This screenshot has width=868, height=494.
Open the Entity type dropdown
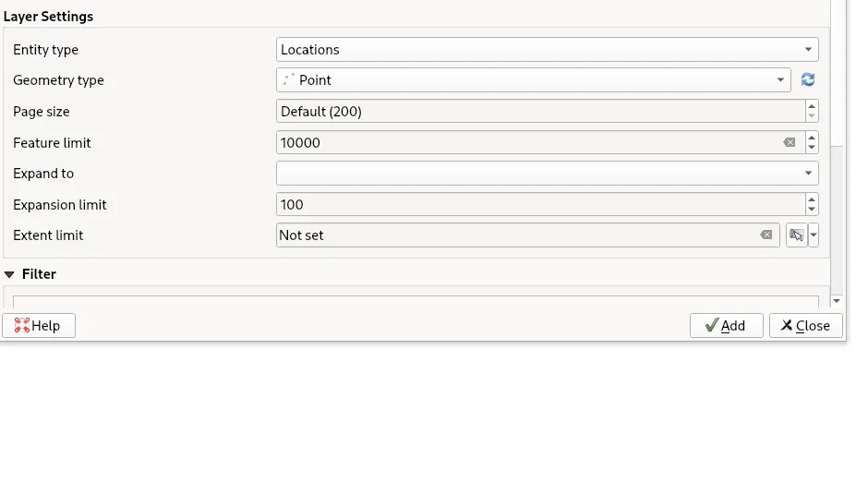(x=547, y=50)
